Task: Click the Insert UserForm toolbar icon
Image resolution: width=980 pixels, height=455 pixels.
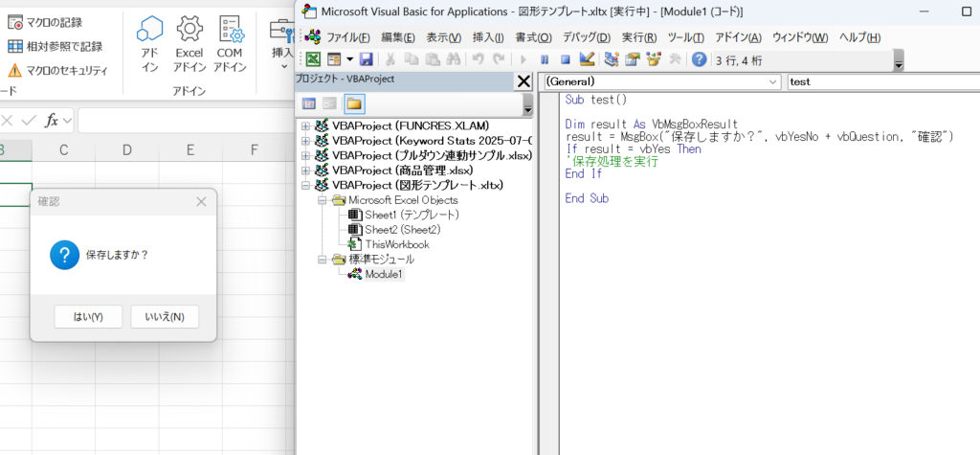Action: click(x=334, y=59)
